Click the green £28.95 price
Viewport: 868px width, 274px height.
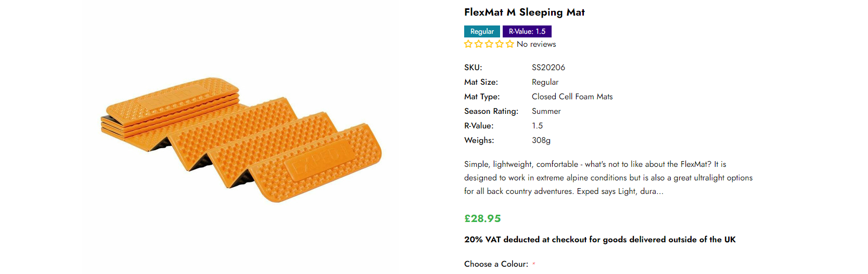tap(482, 218)
